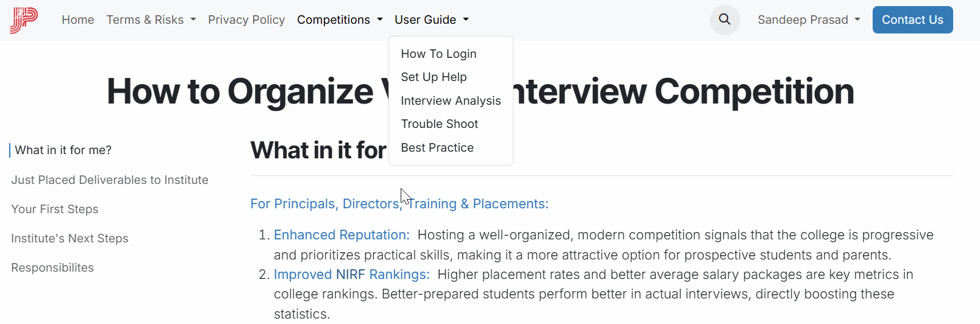
Task: Collapse the User Guide dropdown
Action: click(x=432, y=20)
